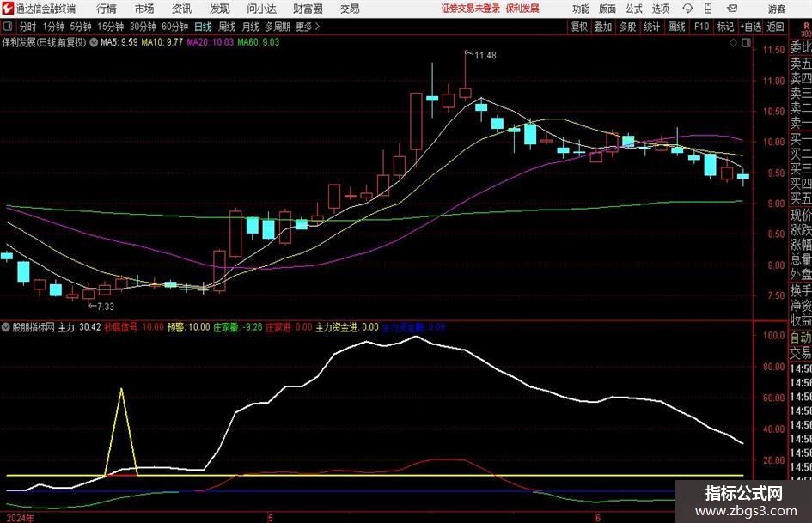
Task: Switch to the 15分钟 period tab
Action: coord(111,27)
